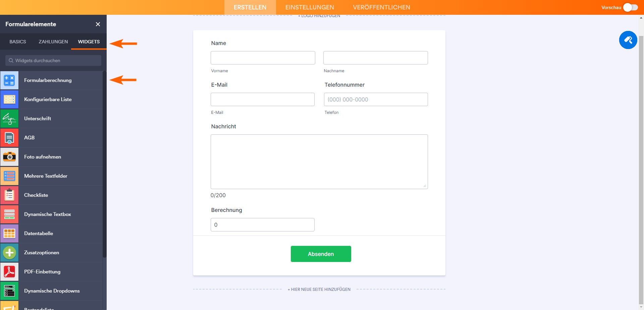The width and height of the screenshot is (644, 310).
Task: Click the green Absenden button
Action: point(321,254)
